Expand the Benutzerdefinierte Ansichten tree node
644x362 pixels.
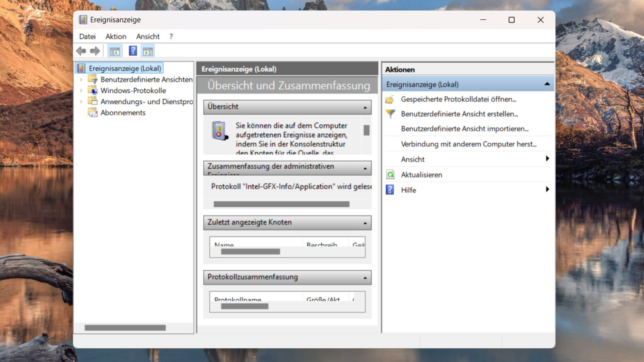(81, 80)
